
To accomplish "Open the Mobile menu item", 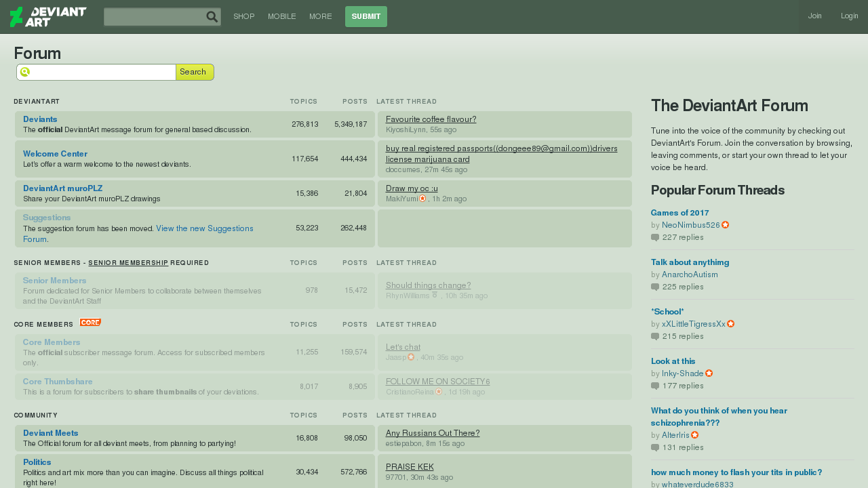I will click(x=282, y=16).
